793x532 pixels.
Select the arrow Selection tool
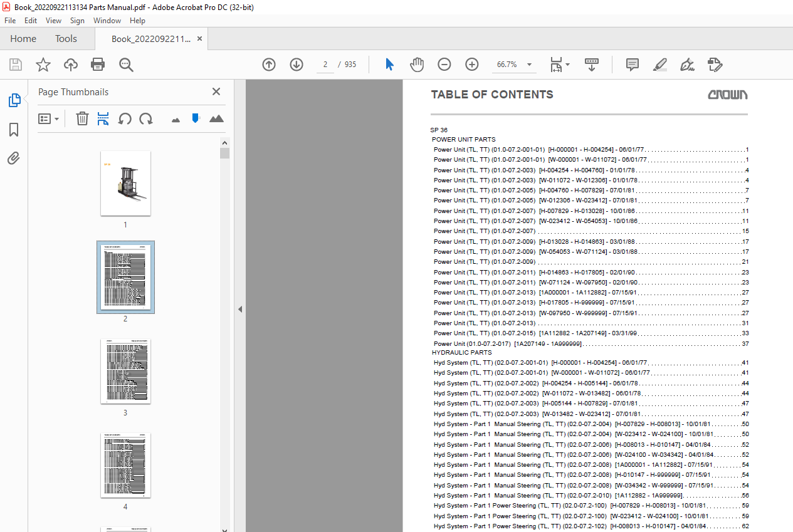(x=389, y=65)
